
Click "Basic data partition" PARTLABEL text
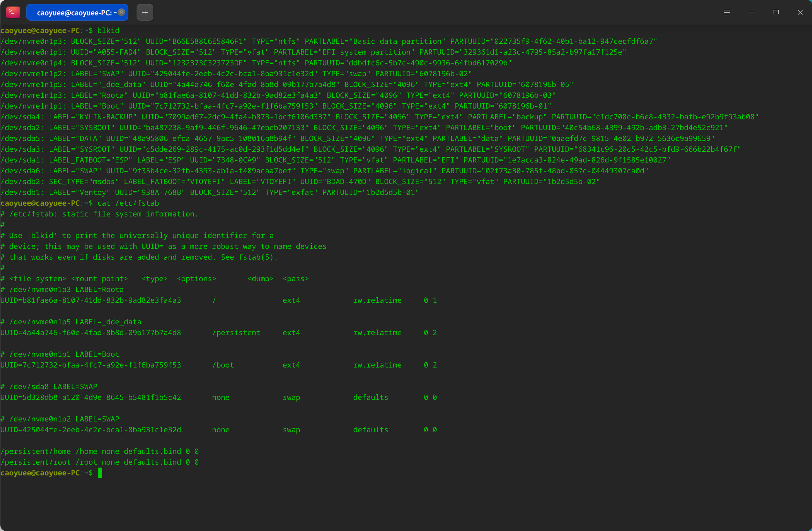397,41
